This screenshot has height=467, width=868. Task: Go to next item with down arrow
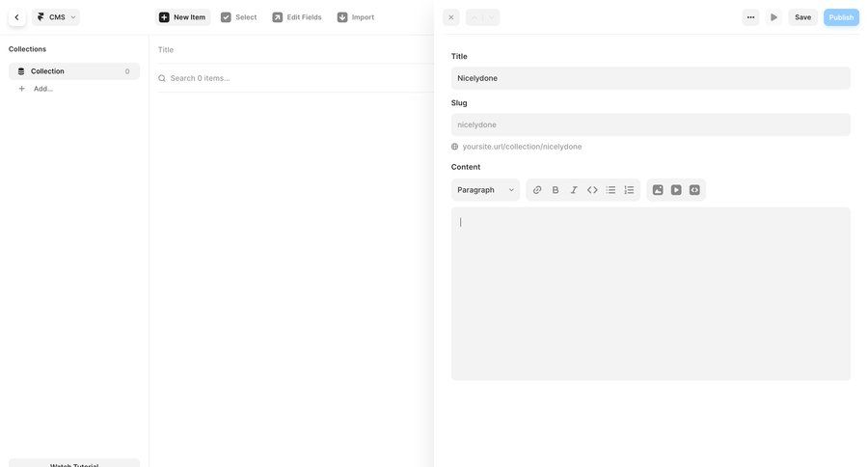point(491,17)
